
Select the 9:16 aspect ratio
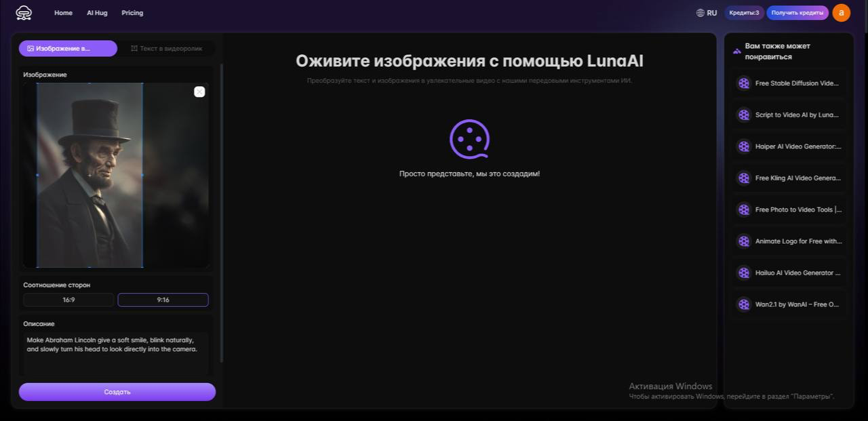(x=163, y=300)
